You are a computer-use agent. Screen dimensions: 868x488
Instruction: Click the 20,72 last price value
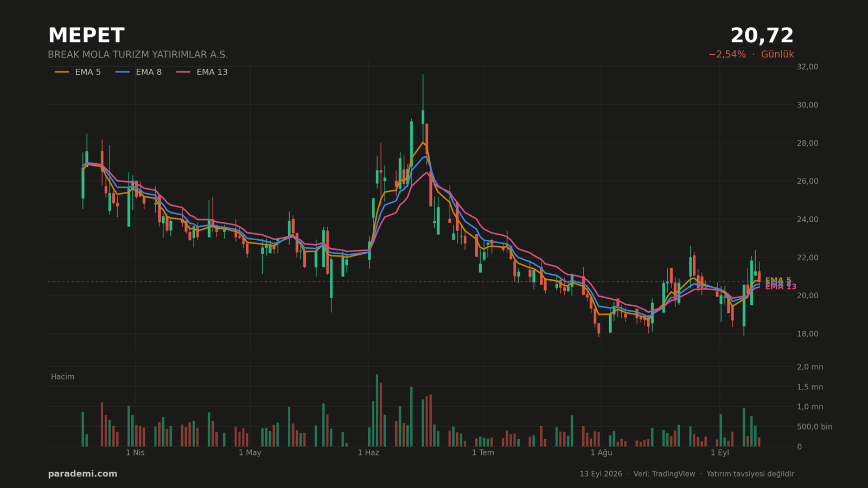[x=762, y=36]
